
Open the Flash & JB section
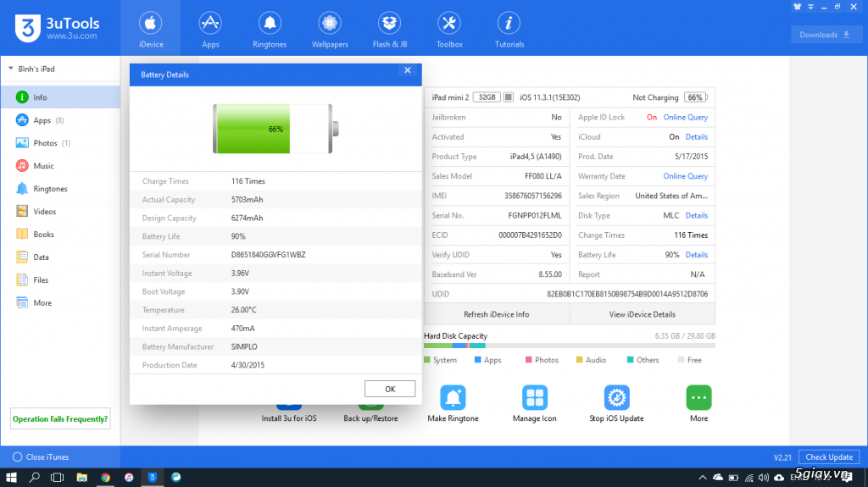[x=390, y=30]
